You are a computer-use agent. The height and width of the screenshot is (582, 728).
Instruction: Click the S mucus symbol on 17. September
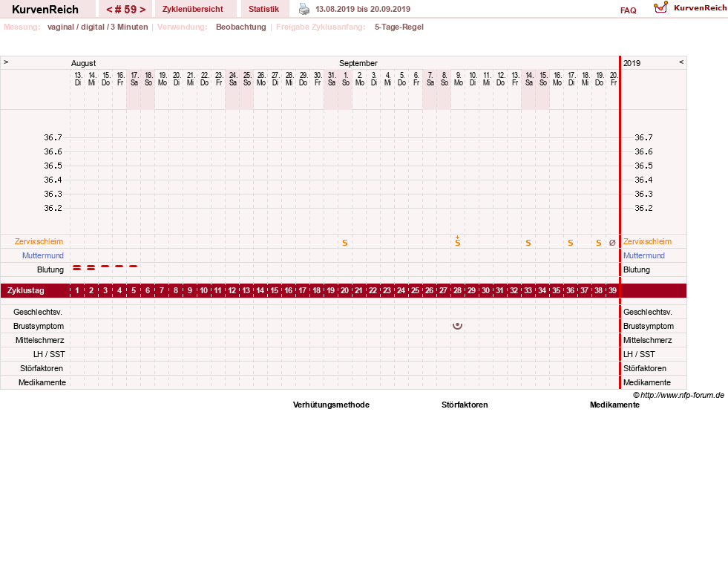click(571, 243)
